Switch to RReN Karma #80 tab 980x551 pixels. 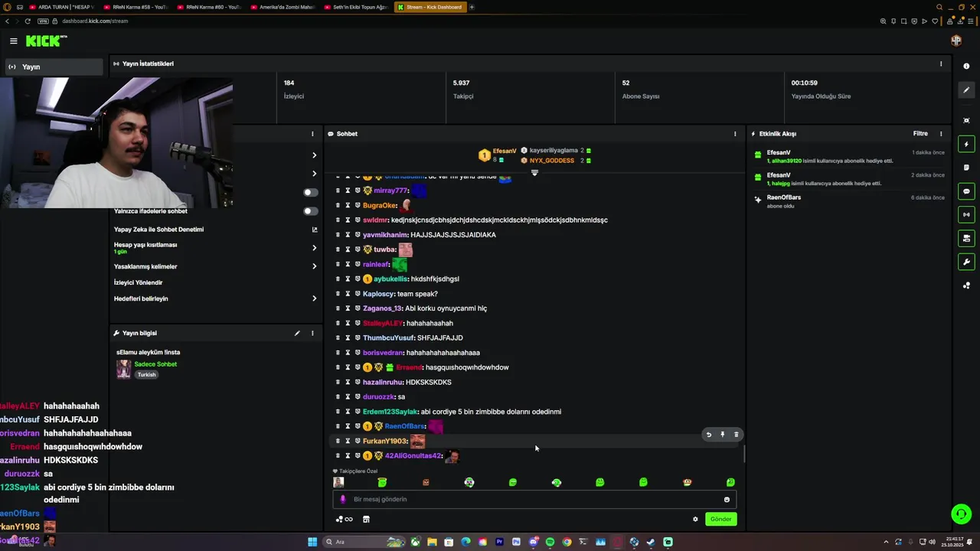pyautogui.click(x=208, y=7)
